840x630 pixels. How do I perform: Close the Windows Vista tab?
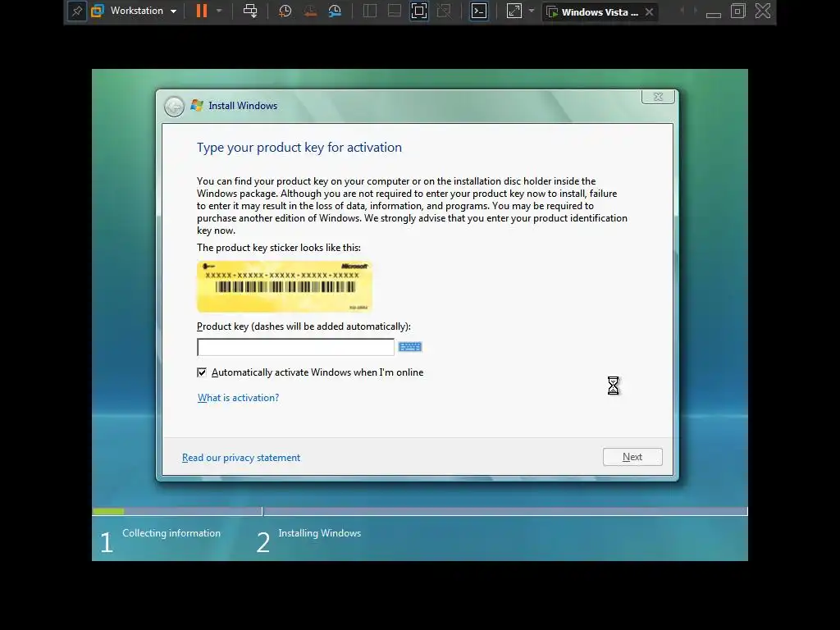[650, 11]
